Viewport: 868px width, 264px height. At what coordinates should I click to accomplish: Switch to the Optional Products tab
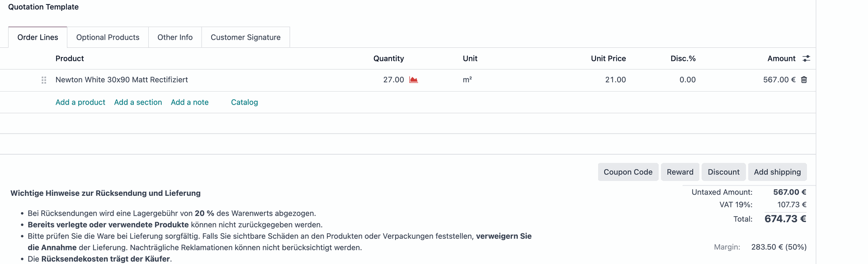[x=108, y=37]
